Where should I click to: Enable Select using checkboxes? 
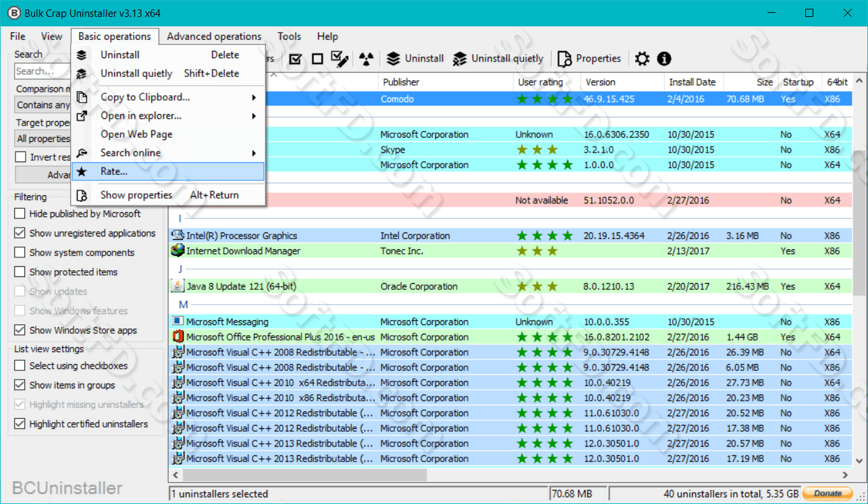[20, 366]
